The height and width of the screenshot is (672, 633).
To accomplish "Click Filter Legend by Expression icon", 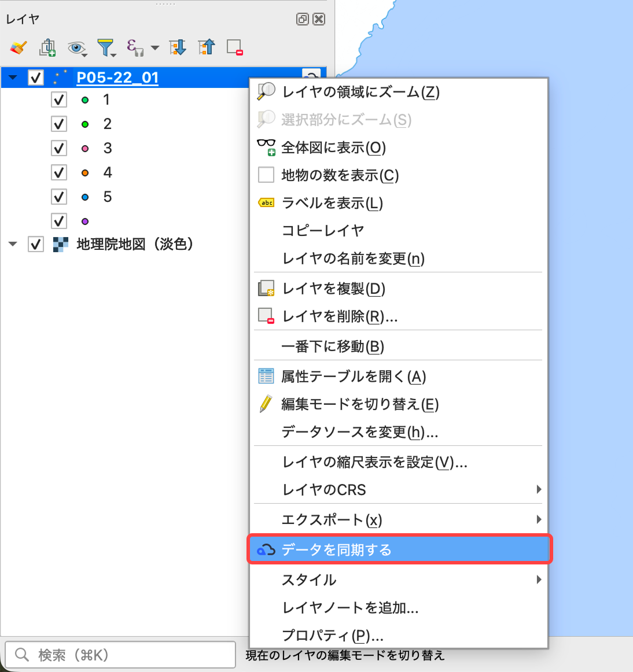I will pyautogui.click(x=134, y=47).
